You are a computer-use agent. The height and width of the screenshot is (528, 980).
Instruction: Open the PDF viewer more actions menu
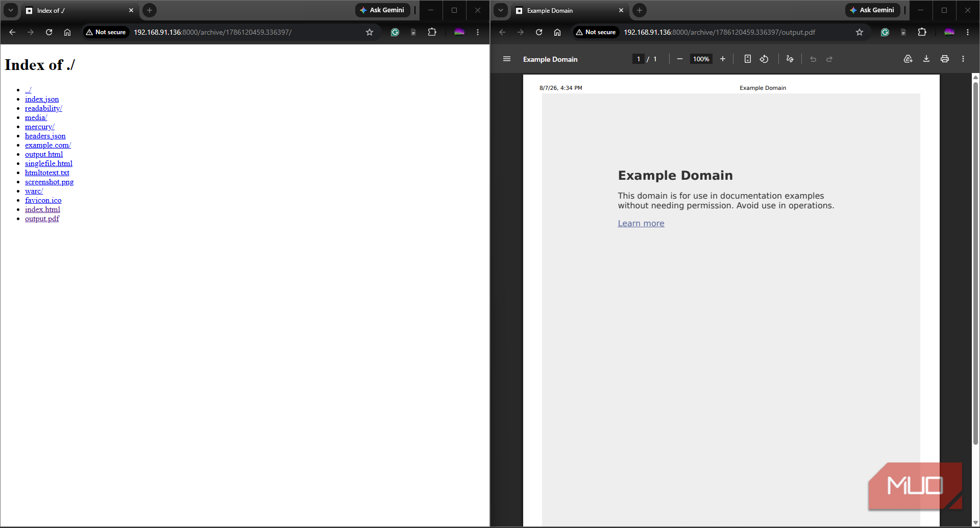pos(963,59)
